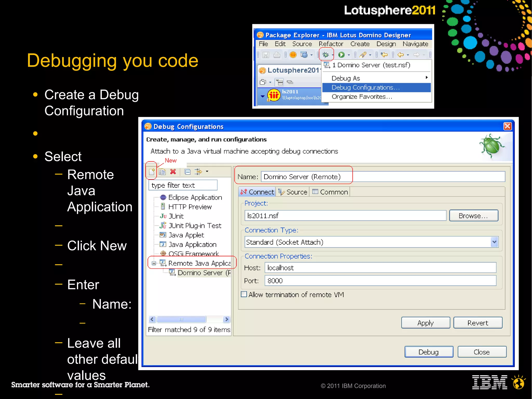The image size is (532, 399).
Task: Click the Name field with Domino Server (Remote)
Action: (383, 176)
